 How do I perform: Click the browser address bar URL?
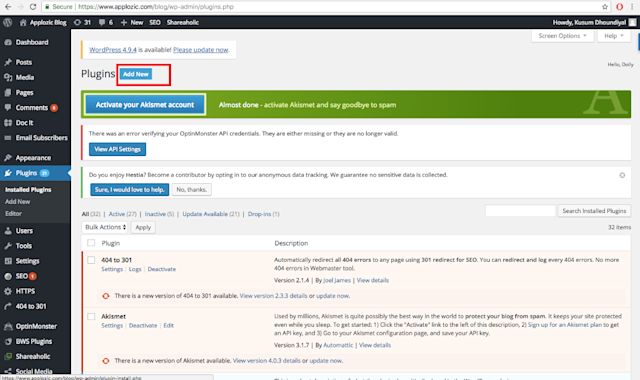156,7
